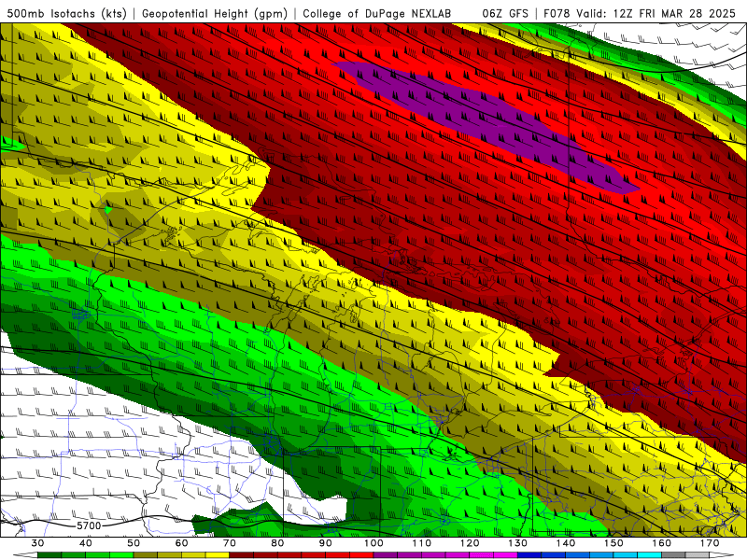Click the '50' color bar scale label
The height and width of the screenshot is (560, 747).
click(134, 543)
